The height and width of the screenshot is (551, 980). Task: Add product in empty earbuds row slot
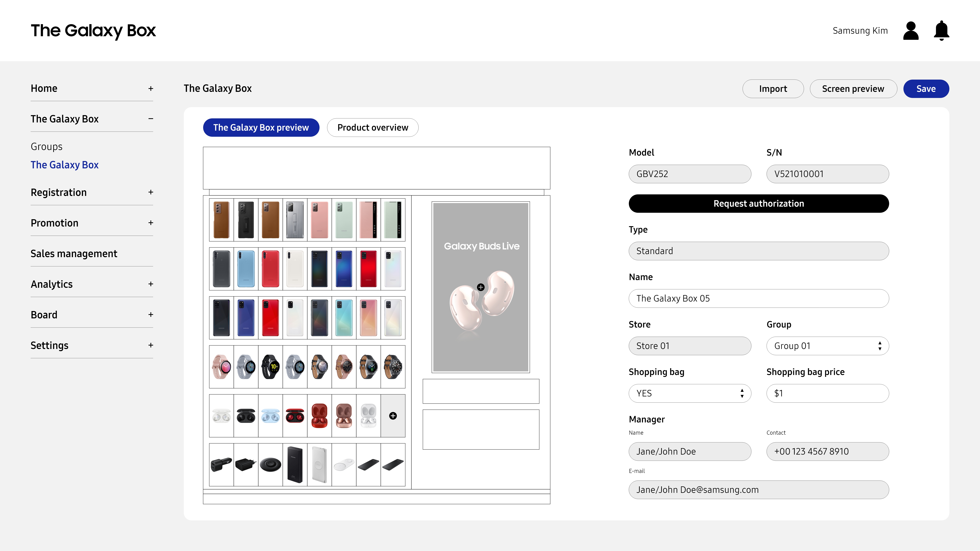(x=393, y=416)
